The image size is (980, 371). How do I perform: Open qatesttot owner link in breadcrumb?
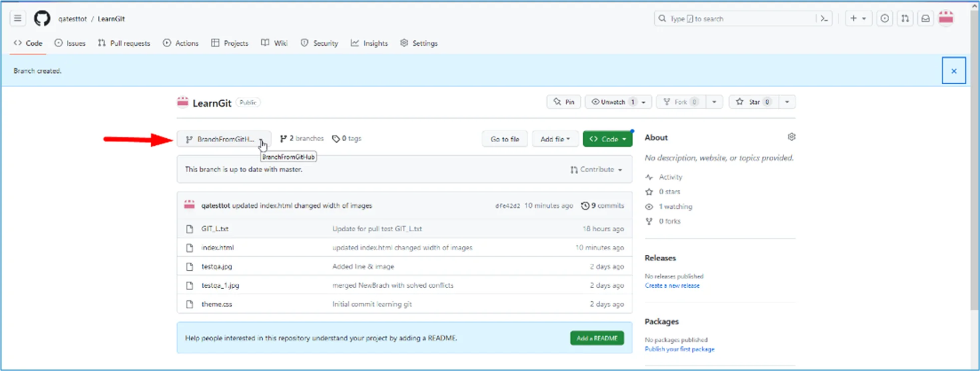point(72,19)
